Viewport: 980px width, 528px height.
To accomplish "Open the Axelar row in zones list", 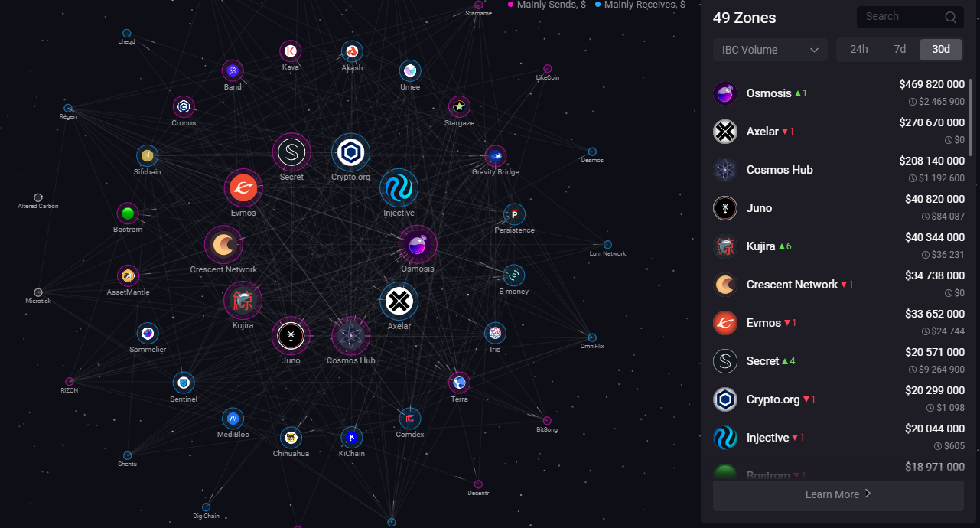I will [x=838, y=132].
